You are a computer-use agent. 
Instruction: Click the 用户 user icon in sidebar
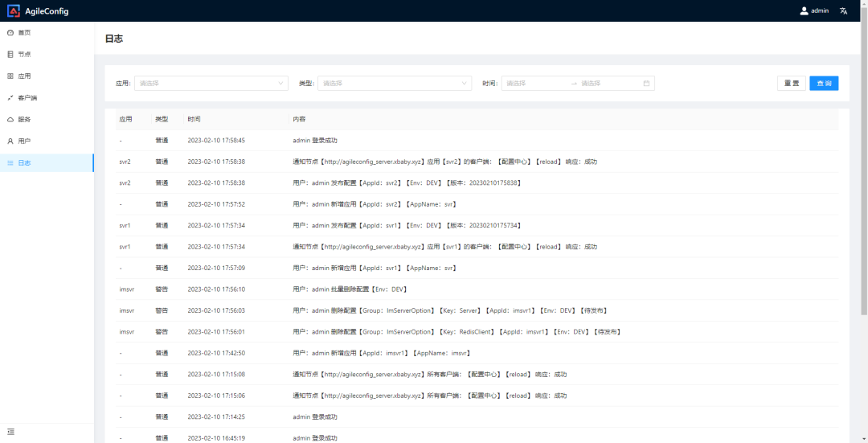10,142
